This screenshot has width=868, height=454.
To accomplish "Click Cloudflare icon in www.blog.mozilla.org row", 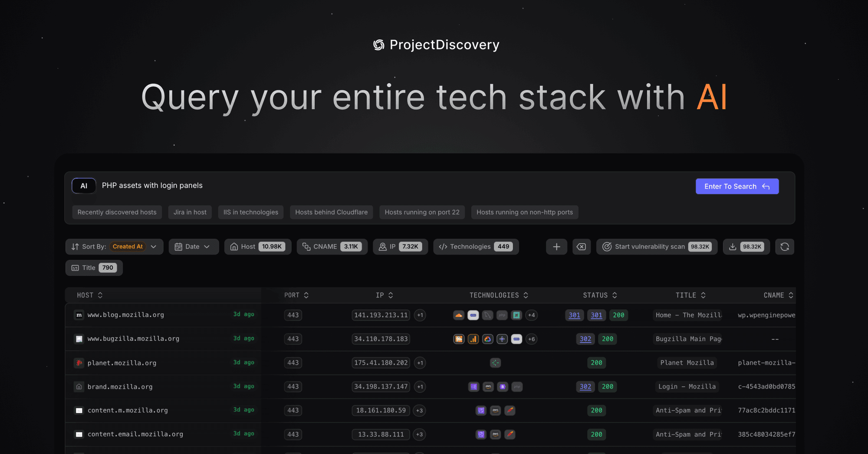I will pos(459,315).
